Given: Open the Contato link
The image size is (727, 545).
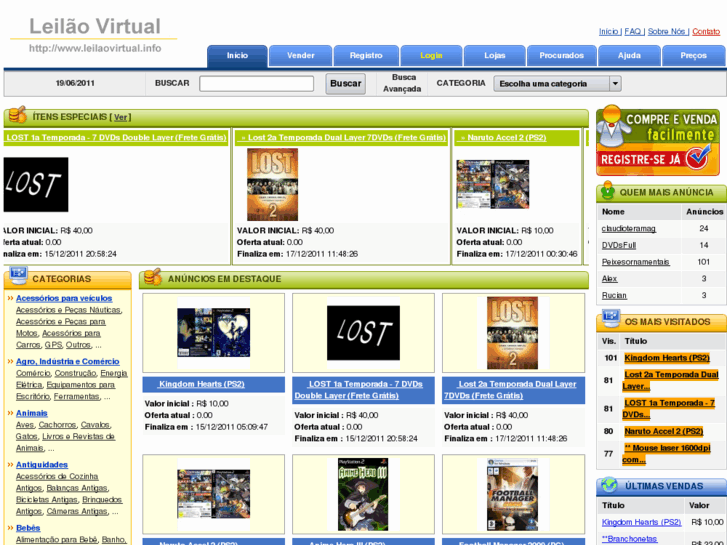Looking at the screenshot, I should pos(706,32).
